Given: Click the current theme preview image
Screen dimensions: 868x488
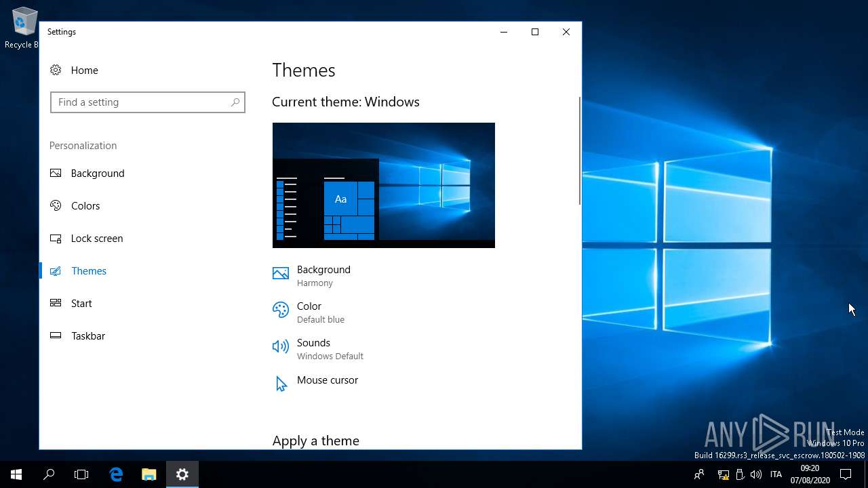Looking at the screenshot, I should [x=384, y=185].
